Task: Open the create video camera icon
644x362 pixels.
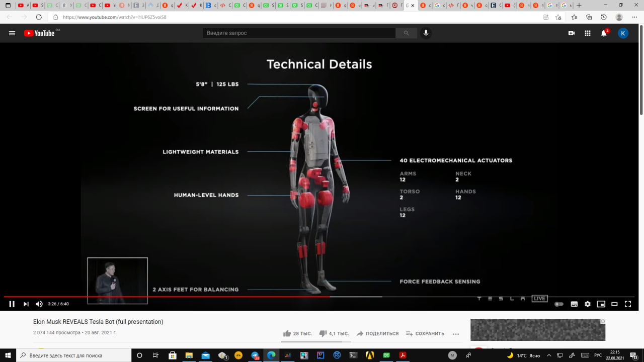Action: point(572,33)
